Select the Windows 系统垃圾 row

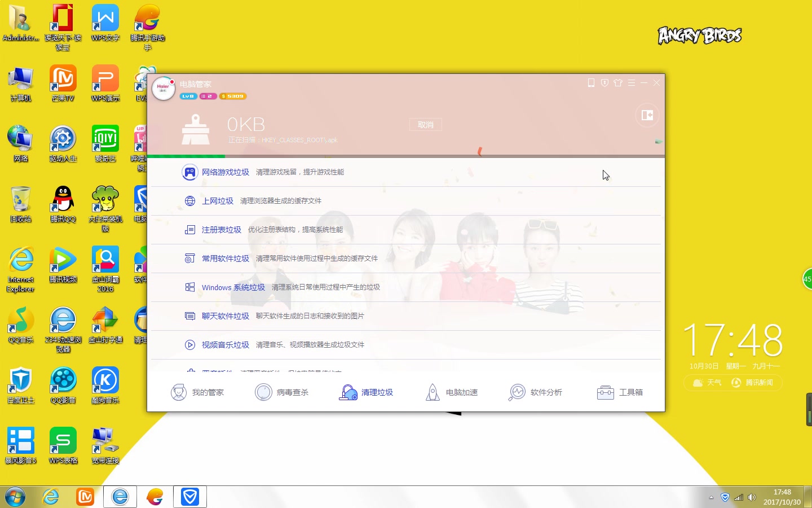406,287
